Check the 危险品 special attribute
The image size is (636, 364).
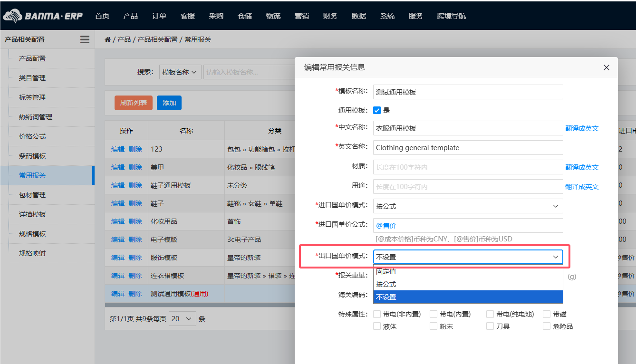point(547,326)
